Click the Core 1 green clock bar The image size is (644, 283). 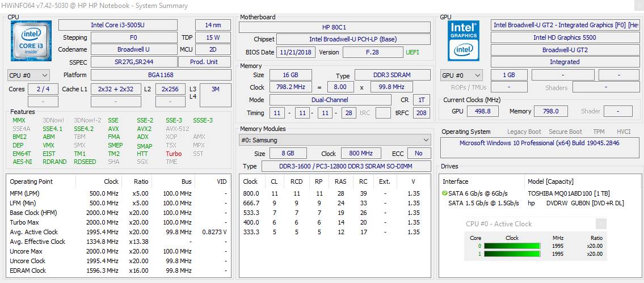[x=512, y=254]
